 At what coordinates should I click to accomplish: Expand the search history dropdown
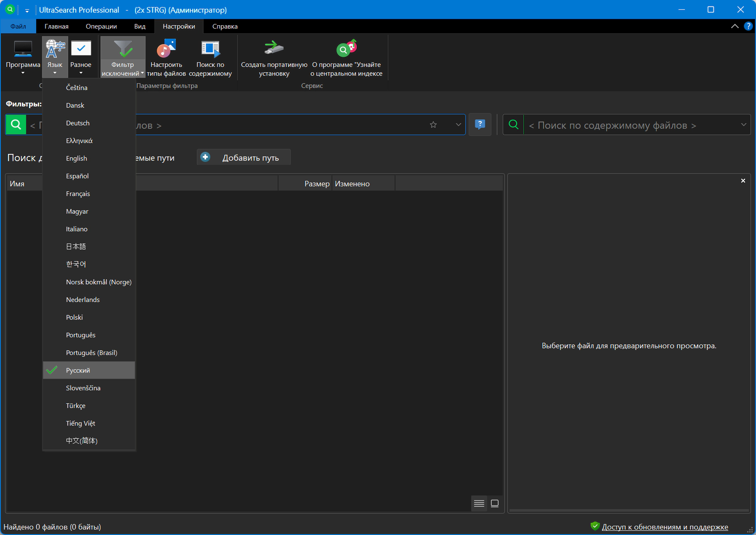(459, 124)
